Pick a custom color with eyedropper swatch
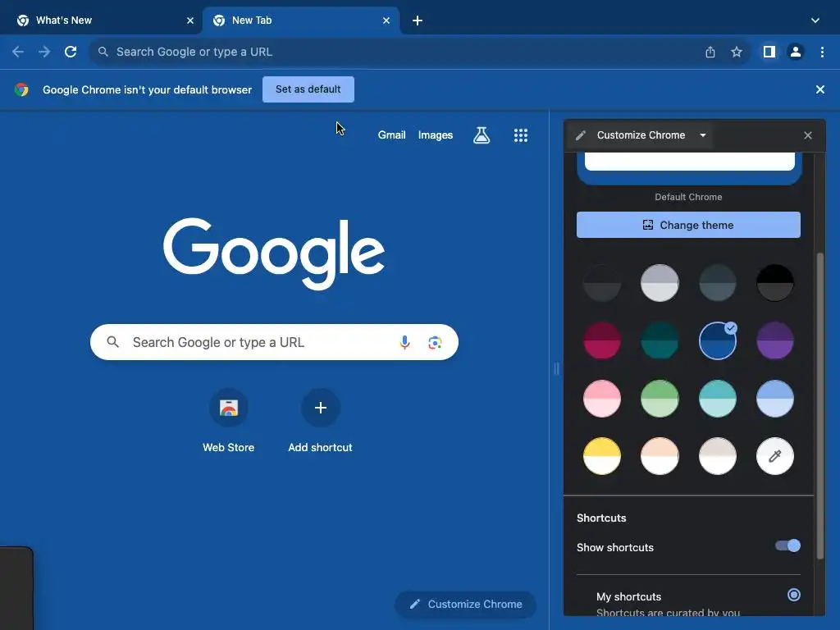840x630 pixels. point(774,456)
